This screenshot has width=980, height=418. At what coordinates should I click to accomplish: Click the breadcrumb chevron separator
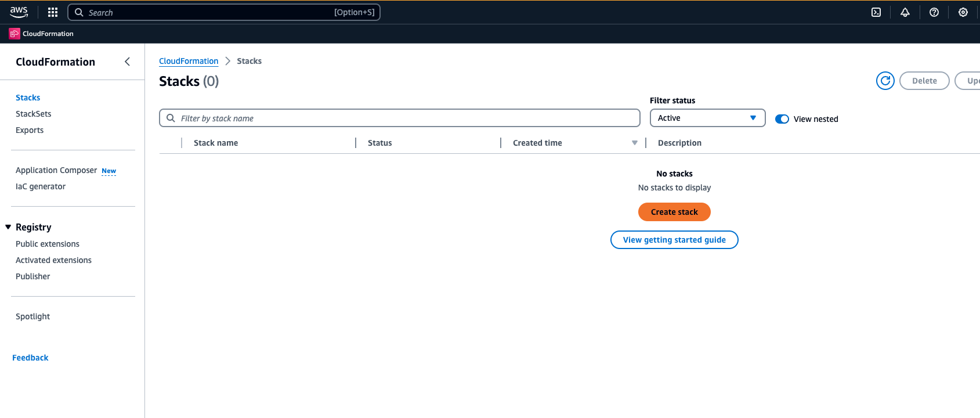(x=227, y=61)
